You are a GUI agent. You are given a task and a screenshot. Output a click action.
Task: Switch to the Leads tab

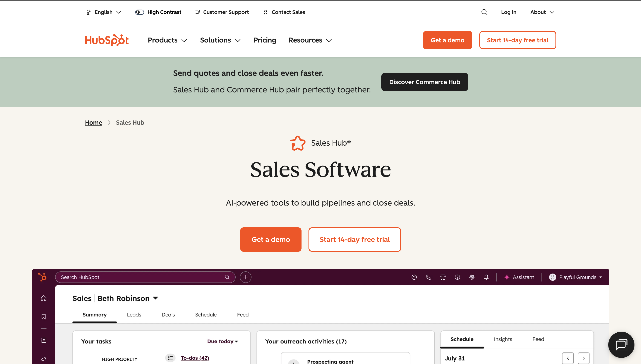tap(134, 315)
